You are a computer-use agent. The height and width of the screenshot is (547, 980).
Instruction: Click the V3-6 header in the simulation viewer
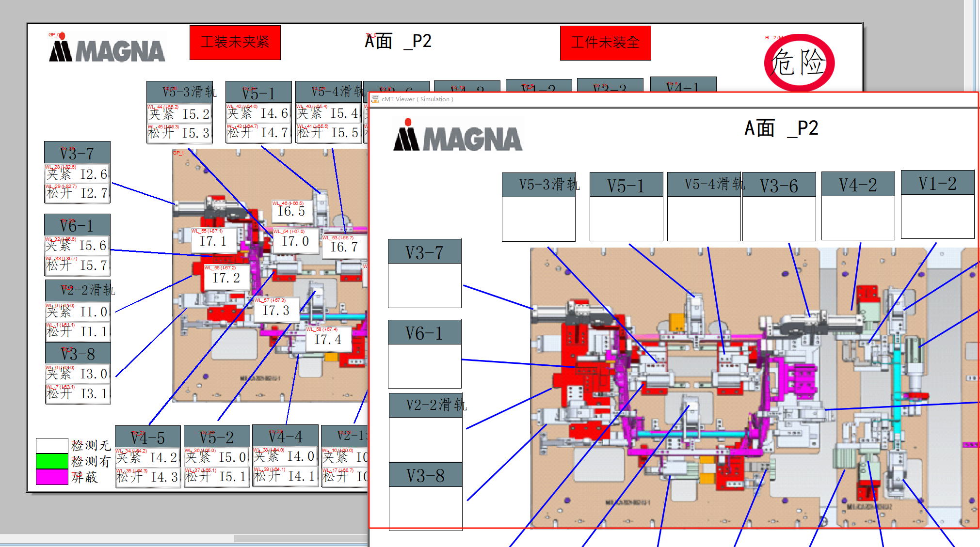point(779,185)
